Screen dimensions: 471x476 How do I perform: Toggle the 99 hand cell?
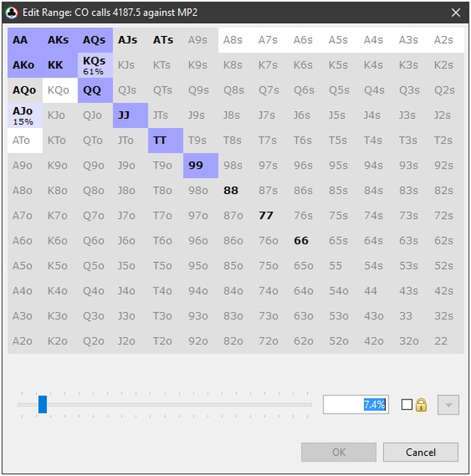click(200, 166)
